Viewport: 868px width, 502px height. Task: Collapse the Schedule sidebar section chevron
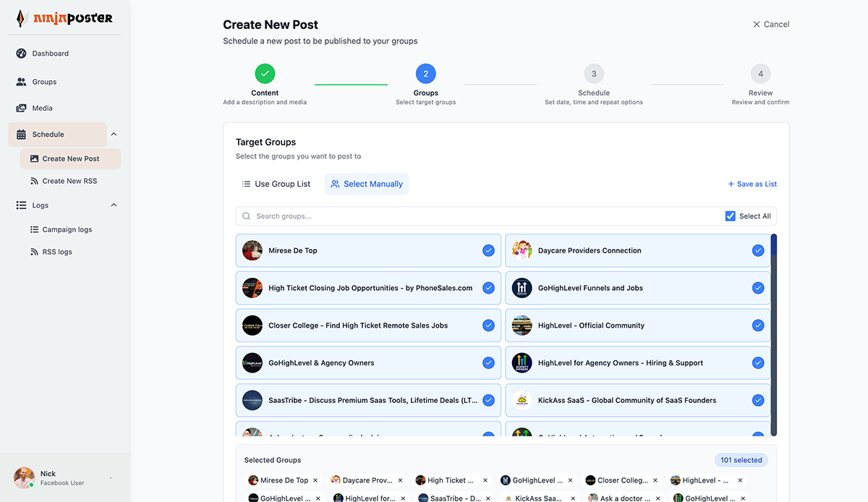pyautogui.click(x=114, y=135)
